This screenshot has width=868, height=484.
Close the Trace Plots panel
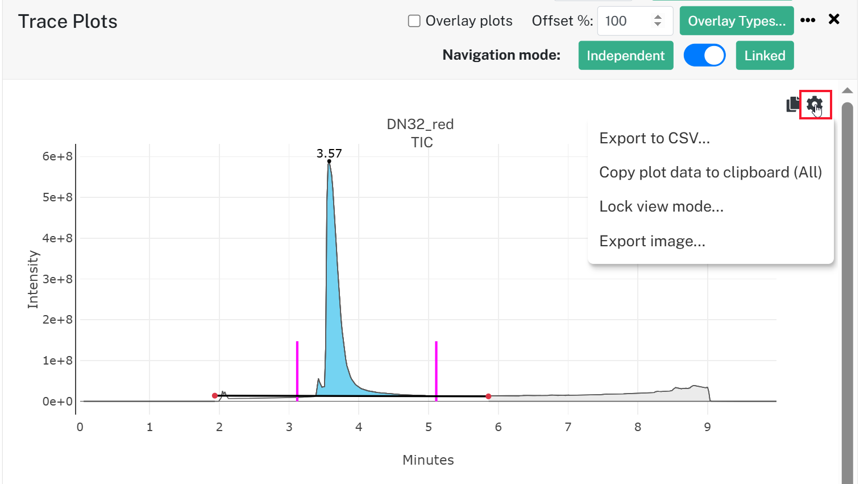pos(834,19)
